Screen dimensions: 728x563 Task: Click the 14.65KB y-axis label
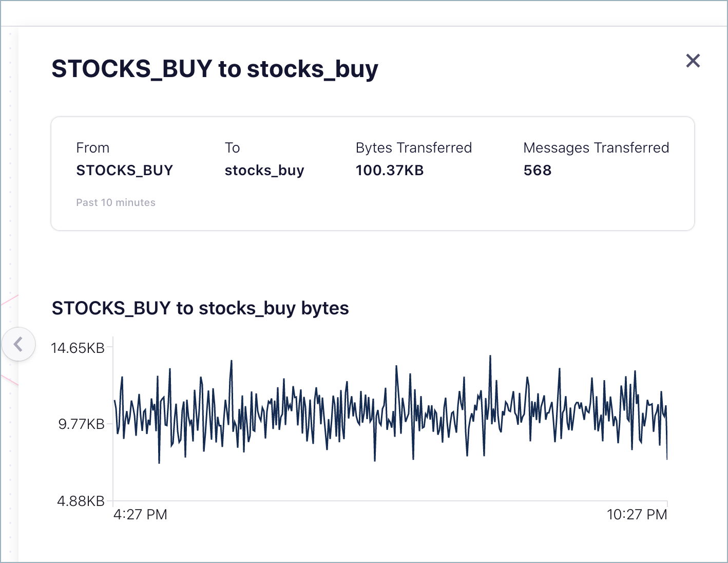click(x=78, y=348)
